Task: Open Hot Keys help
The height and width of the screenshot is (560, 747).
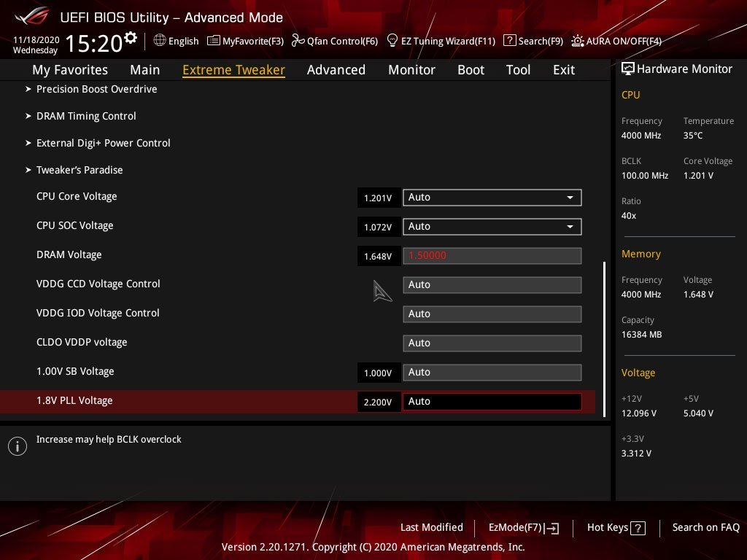Action: tap(608, 528)
